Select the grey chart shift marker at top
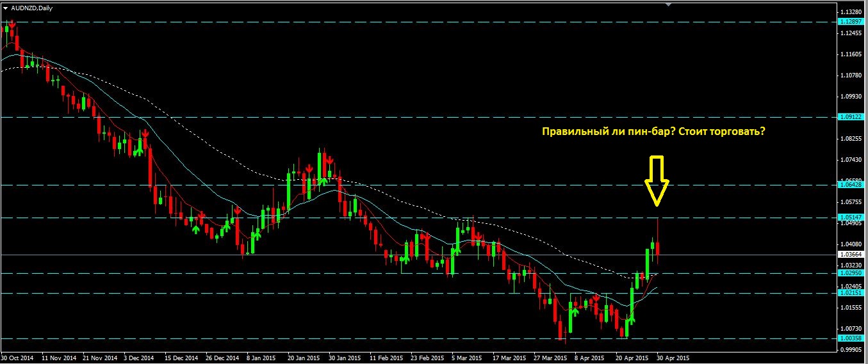The height and width of the screenshot is (364, 868). 668,4
